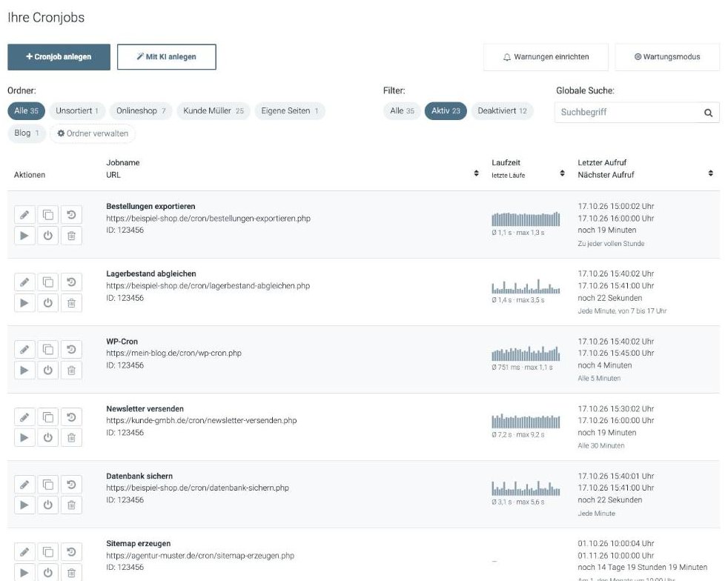Submit search with magnifier icon
Image resolution: width=728 pixels, height=581 pixels.
coord(708,113)
